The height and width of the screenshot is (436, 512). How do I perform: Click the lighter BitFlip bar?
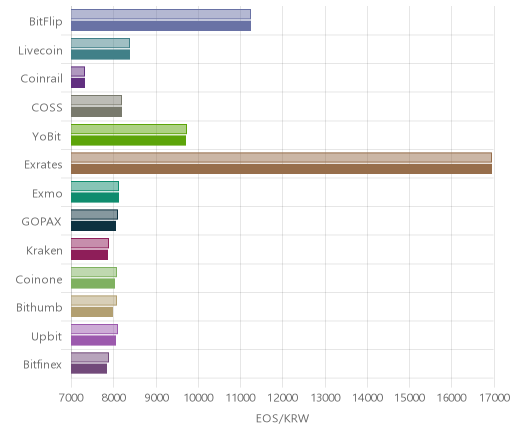[x=161, y=14]
